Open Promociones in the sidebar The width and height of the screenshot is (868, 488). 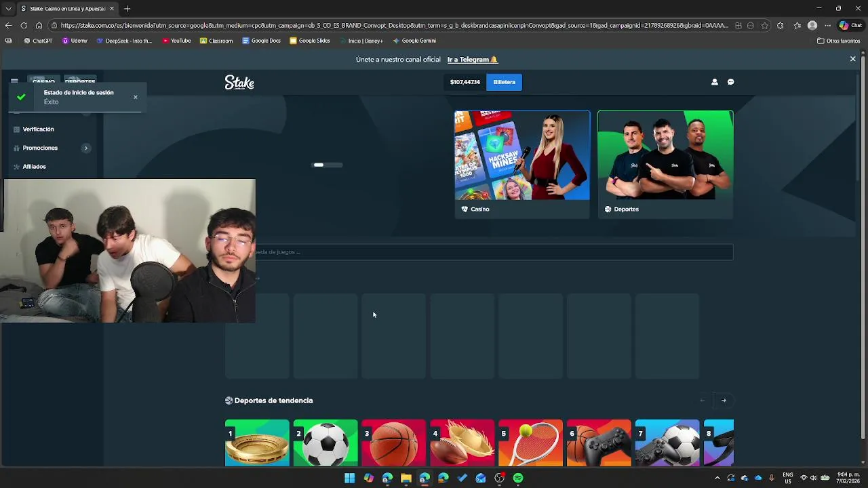(40, 148)
